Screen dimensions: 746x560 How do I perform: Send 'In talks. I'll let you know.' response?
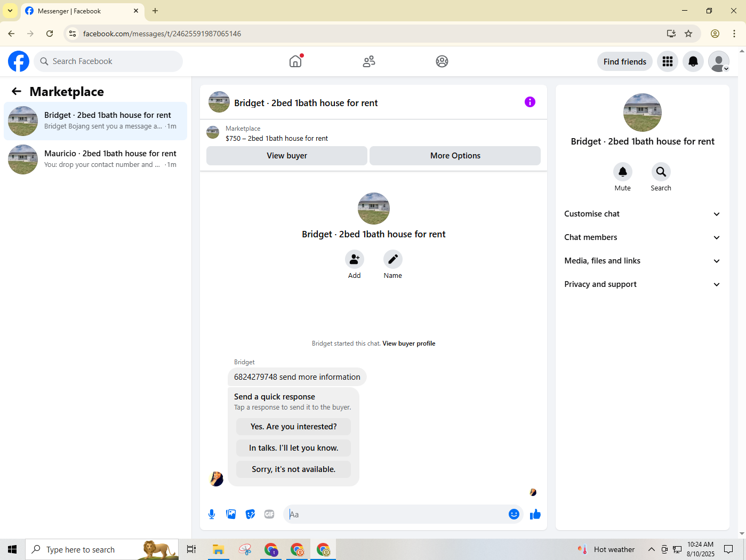pos(294,448)
